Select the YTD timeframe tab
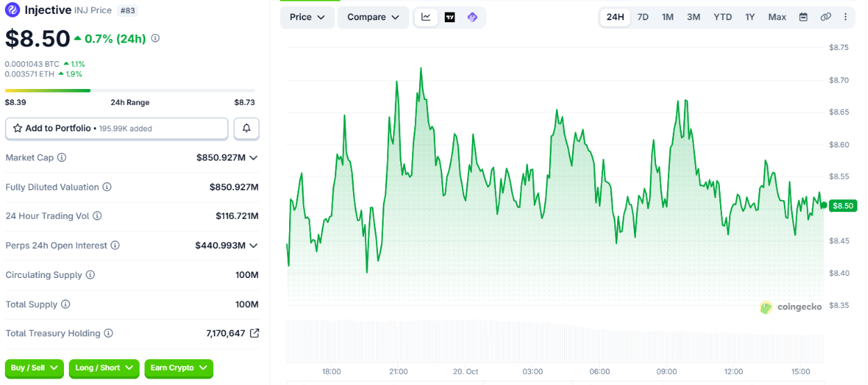Image resolution: width=868 pixels, height=385 pixels. click(723, 17)
